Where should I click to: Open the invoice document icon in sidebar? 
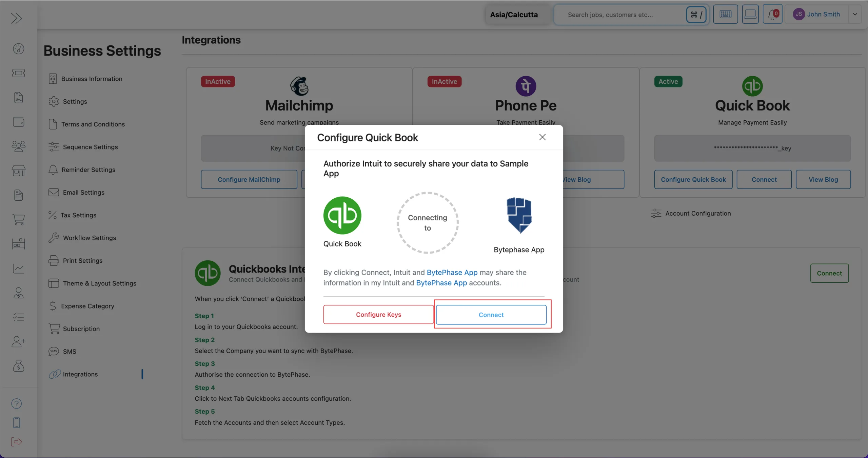tap(18, 98)
